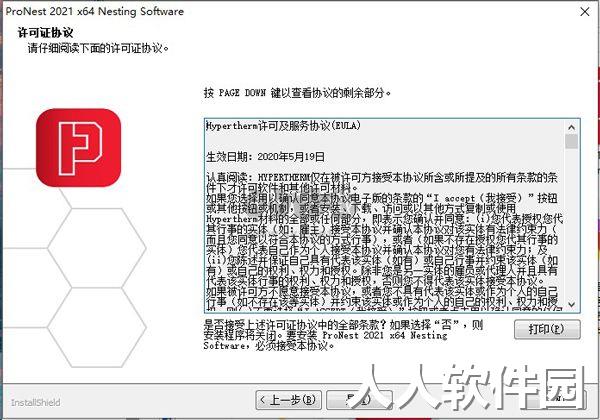This screenshot has height=420, width=600.
Task: Click the title text 'ProNest 2021 x64 Nesting Software'
Action: [95, 11]
